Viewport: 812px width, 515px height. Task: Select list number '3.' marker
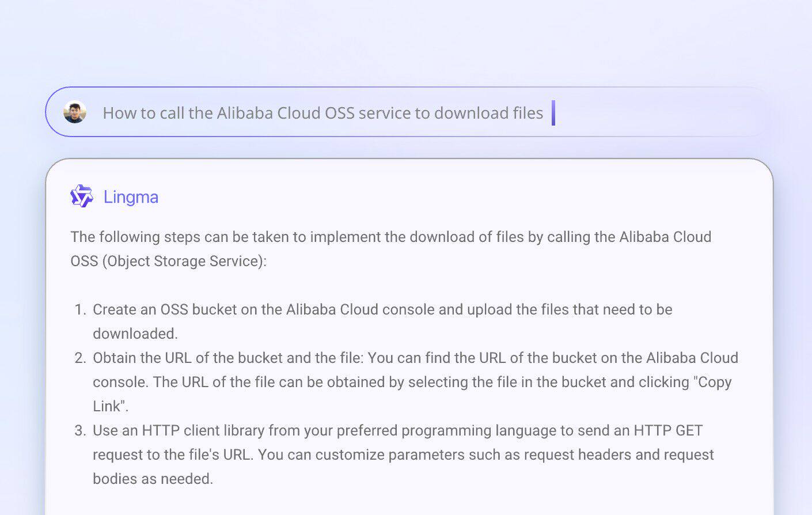click(x=80, y=430)
